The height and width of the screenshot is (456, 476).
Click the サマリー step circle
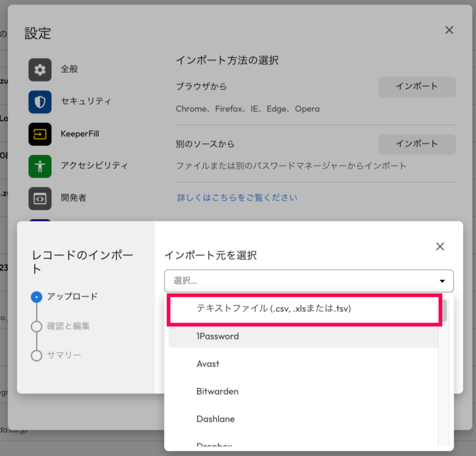(36, 356)
